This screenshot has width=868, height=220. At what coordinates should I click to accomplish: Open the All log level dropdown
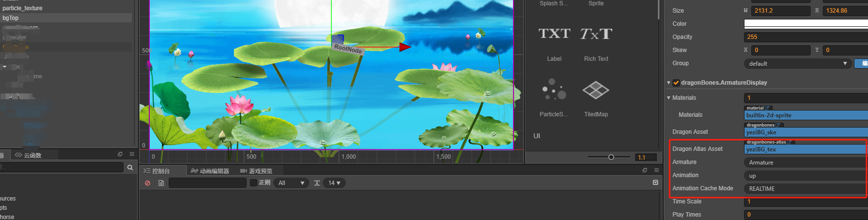(291, 183)
